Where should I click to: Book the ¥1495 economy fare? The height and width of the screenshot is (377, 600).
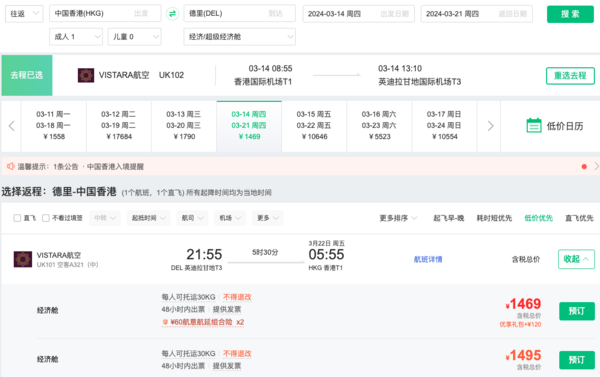577,360
